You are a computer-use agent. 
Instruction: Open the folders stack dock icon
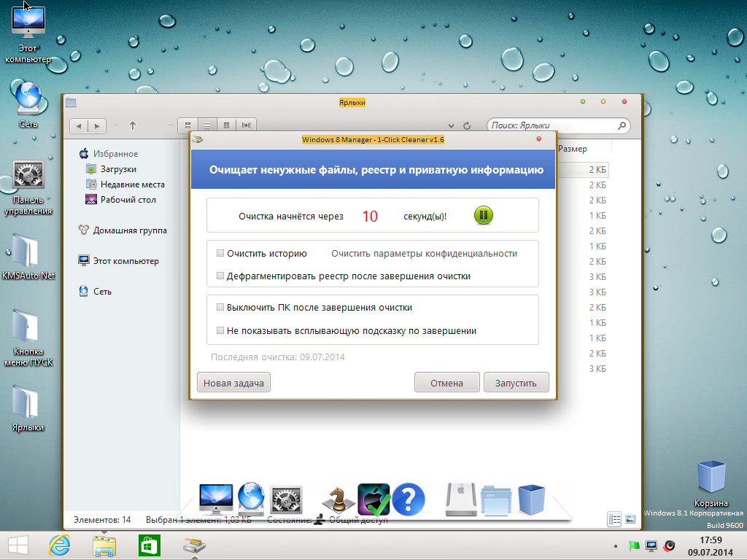[496, 500]
